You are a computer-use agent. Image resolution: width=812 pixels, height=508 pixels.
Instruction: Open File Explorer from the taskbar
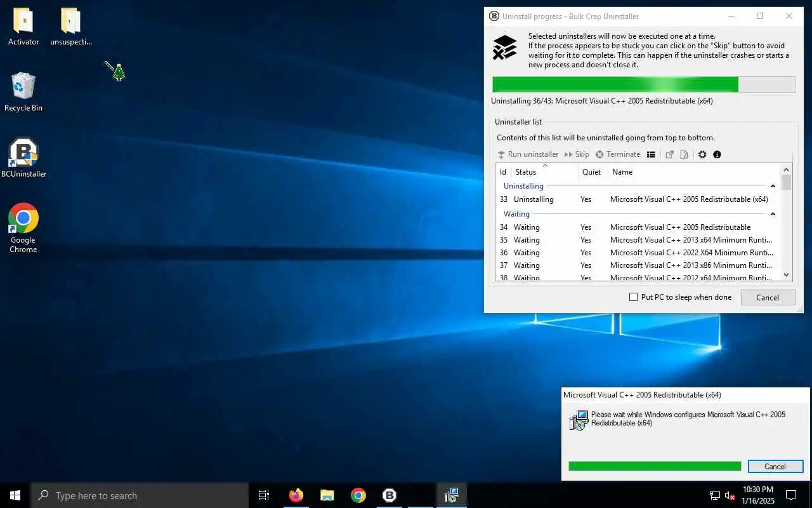(327, 495)
